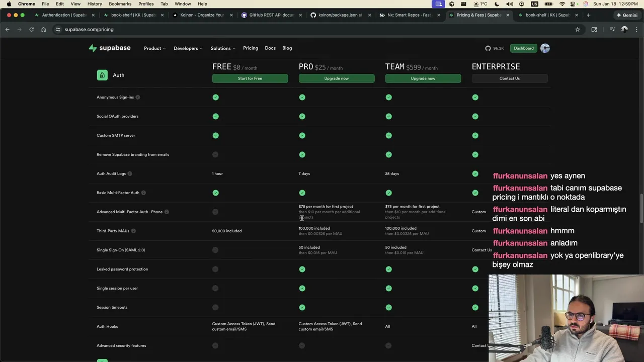644x362 pixels.
Task: Open the History menu
Action: 95,4
